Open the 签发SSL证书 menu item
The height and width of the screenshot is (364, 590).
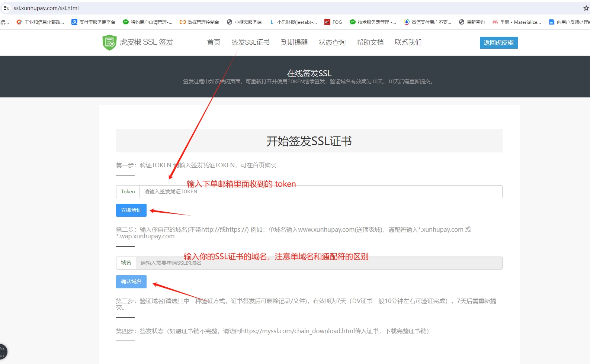click(250, 42)
